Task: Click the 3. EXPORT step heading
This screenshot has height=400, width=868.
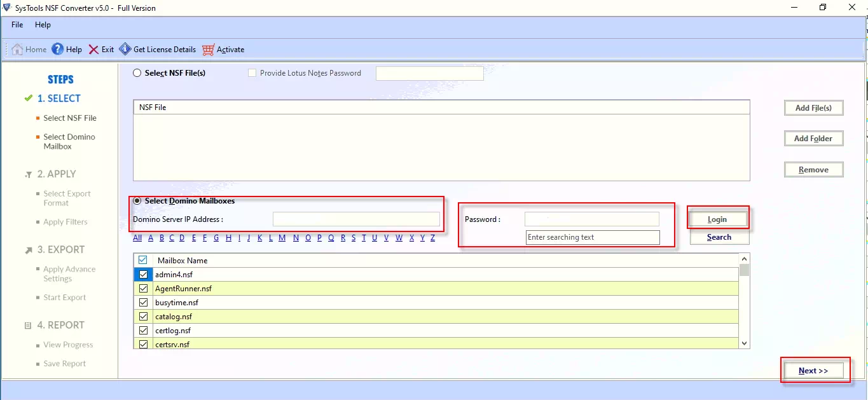Action: pyautogui.click(x=61, y=250)
